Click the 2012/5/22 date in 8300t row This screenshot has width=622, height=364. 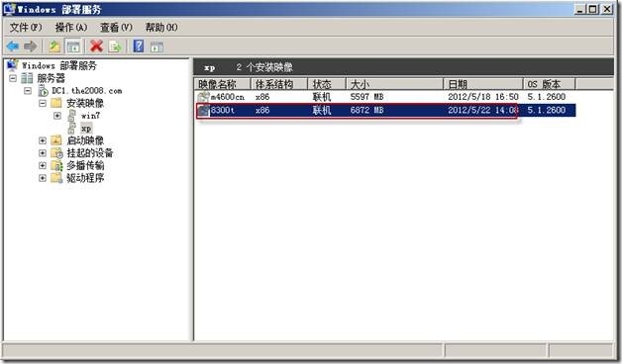483,110
